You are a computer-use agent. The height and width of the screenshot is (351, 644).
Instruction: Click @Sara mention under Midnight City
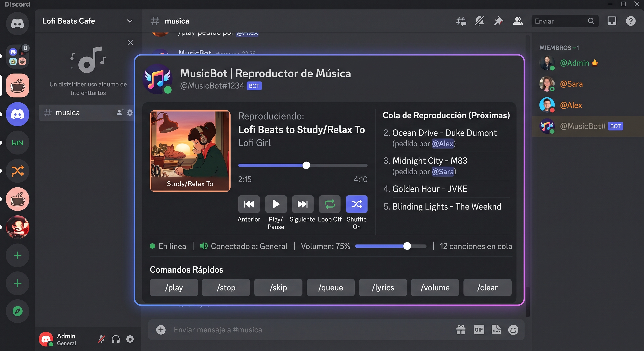443,172
